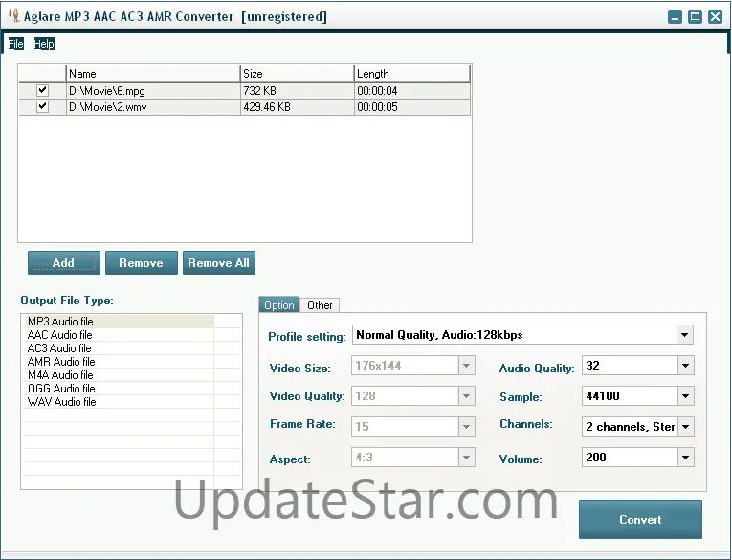
Task: Click the Remove All button
Action: (x=218, y=263)
